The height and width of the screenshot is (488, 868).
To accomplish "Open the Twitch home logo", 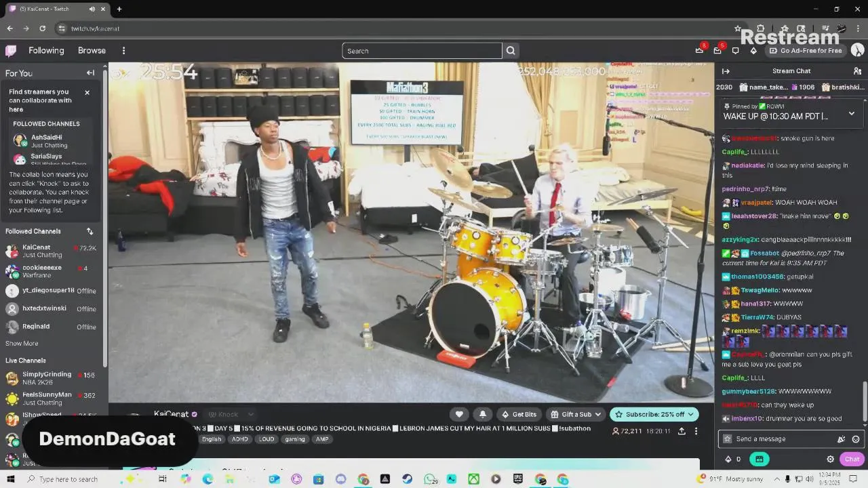I will [x=11, y=50].
